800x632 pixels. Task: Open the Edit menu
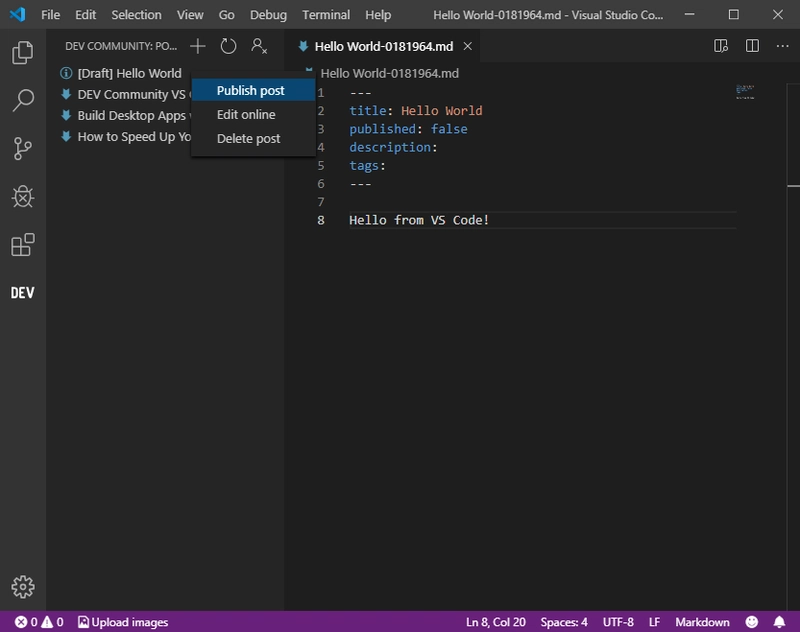point(85,15)
